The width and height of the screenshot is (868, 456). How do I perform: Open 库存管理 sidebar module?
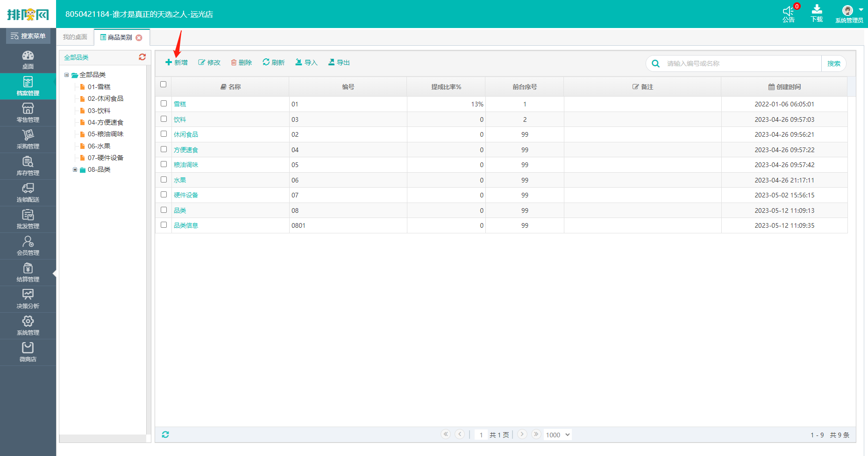click(x=28, y=166)
